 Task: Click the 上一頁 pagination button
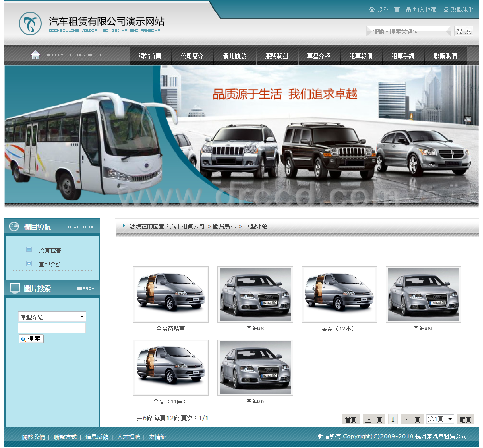[x=374, y=420]
